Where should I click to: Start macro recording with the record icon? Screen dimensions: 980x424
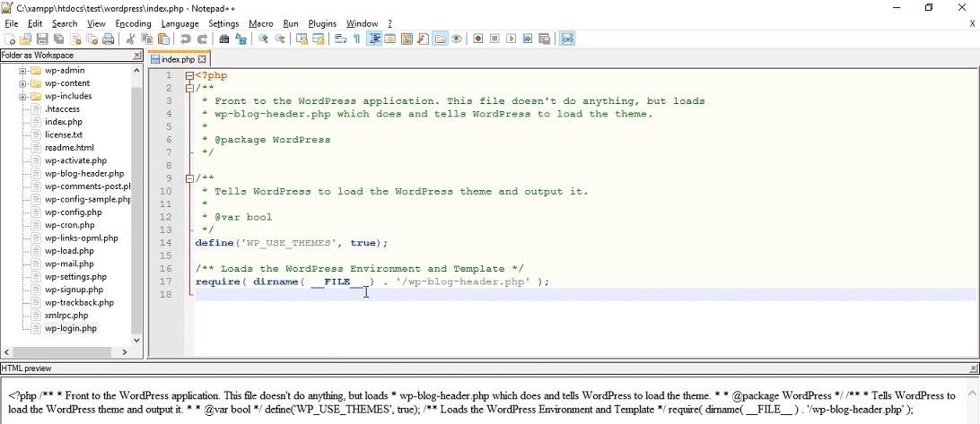(x=478, y=39)
